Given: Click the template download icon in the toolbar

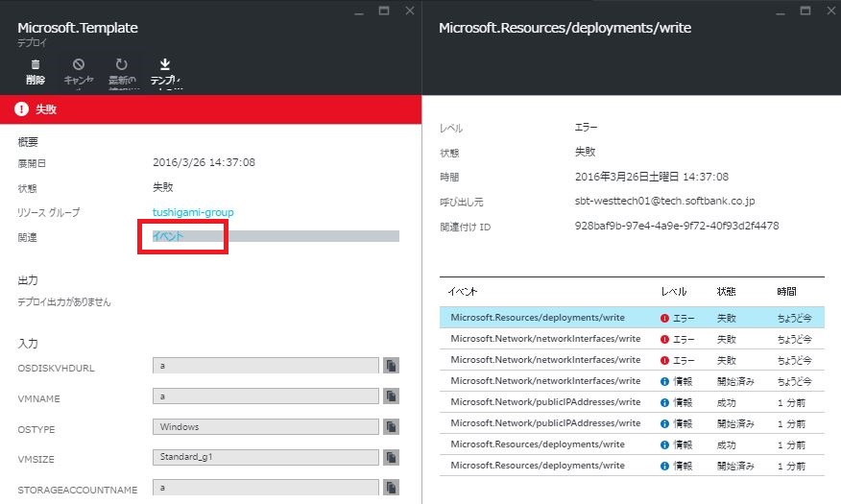Looking at the screenshot, I should (x=165, y=64).
